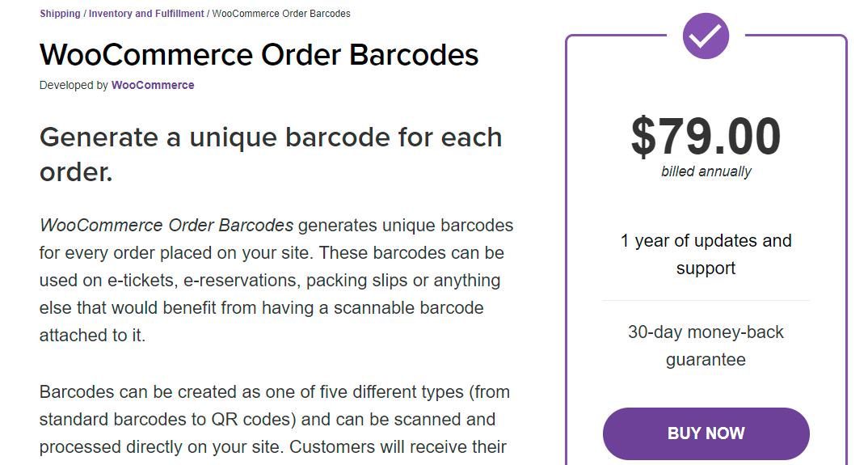Viewport: 868px width, 465px height.
Task: Click the WooCommerce Order Barcodes page title
Action: [259, 55]
